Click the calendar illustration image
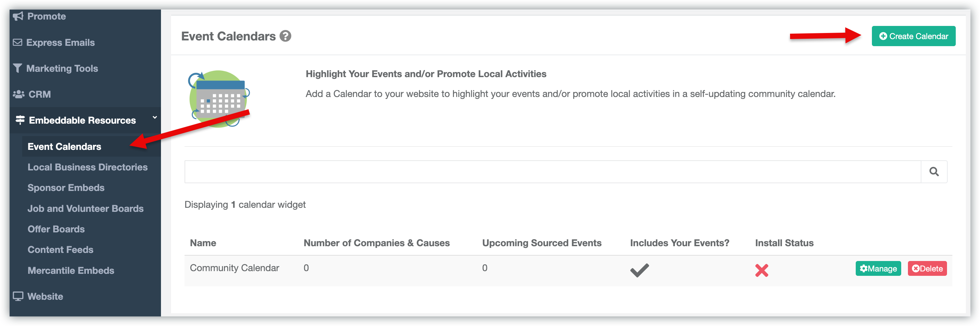 pyautogui.click(x=219, y=99)
